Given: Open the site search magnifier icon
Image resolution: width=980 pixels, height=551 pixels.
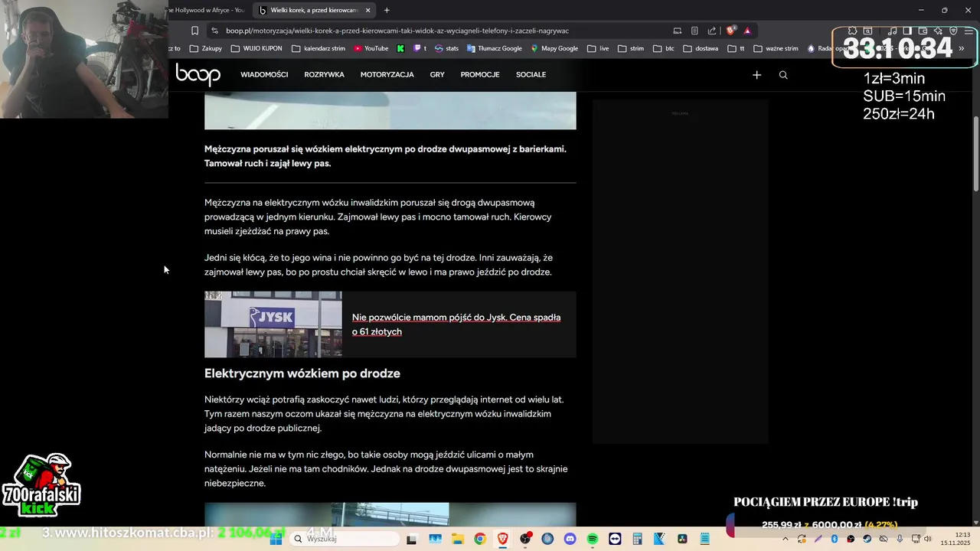Looking at the screenshot, I should (782, 75).
